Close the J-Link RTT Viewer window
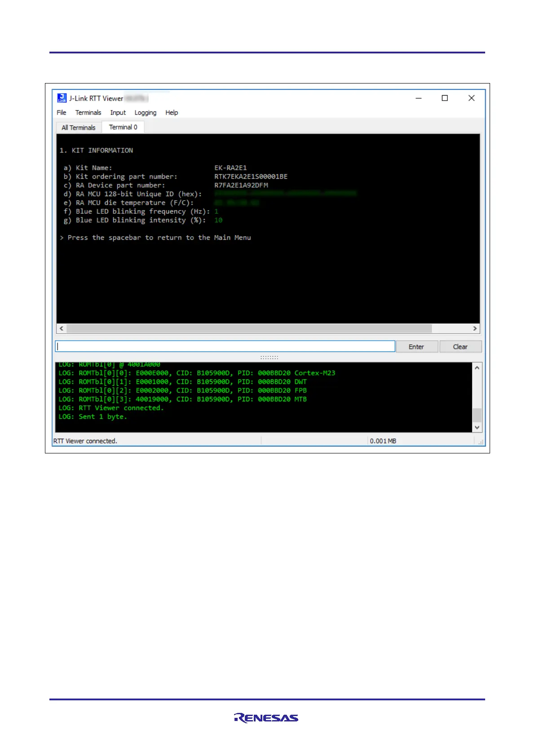This screenshot has width=535, height=756. [x=471, y=98]
